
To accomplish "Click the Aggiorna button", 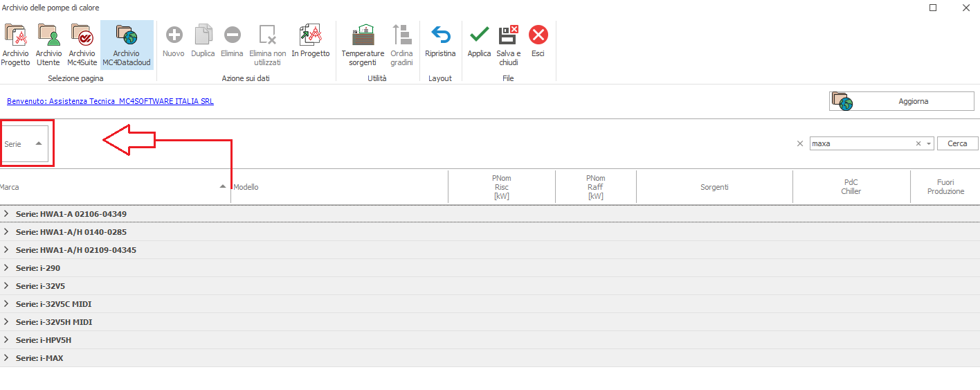I will pyautogui.click(x=902, y=101).
